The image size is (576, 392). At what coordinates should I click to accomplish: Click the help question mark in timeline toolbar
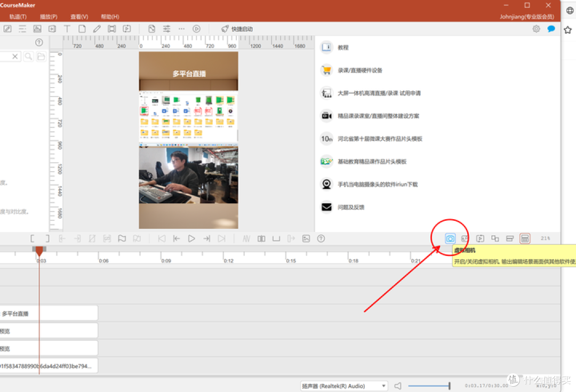[321, 238]
